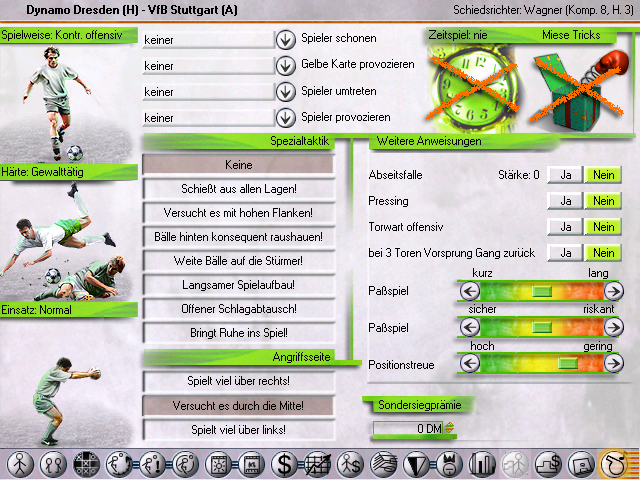The height and width of the screenshot is (480, 640).
Task: Choose Nein for 3 Toren Vorsprung
Action: coord(603,253)
